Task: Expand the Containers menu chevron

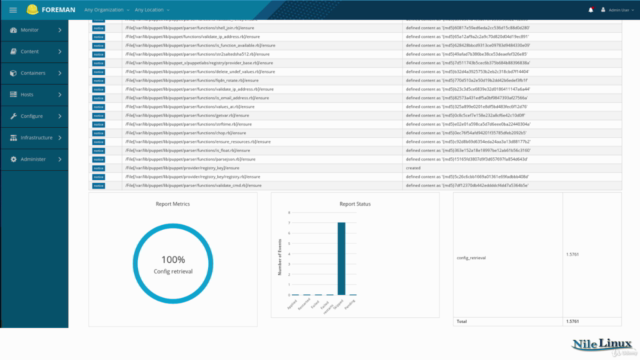Action: click(x=60, y=73)
